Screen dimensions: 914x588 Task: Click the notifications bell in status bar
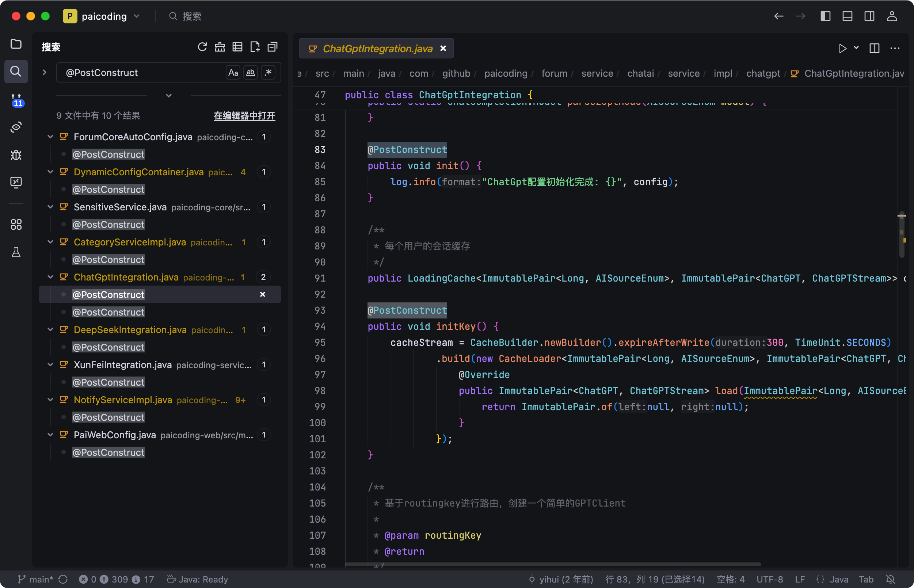point(890,579)
